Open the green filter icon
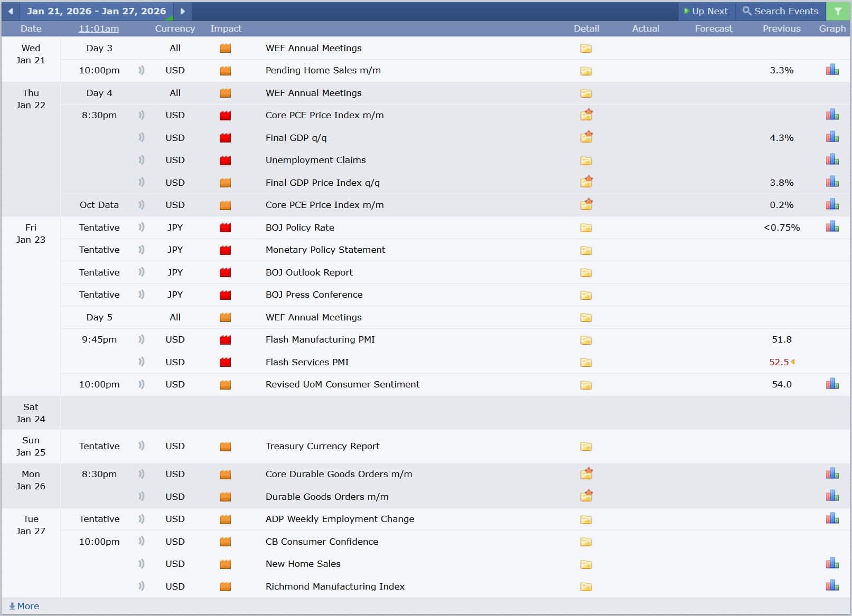Image resolution: width=852 pixels, height=616 pixels. (x=838, y=11)
